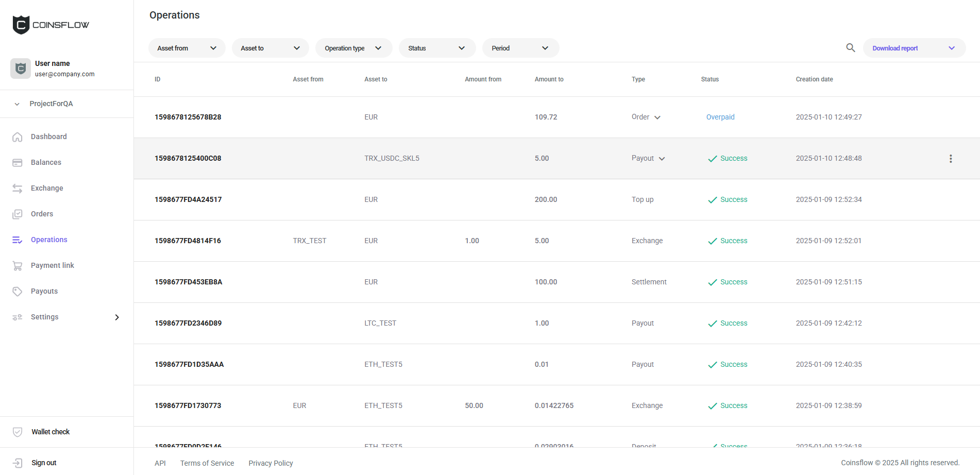The height and width of the screenshot is (475, 980).
Task: Click the Wallet check shield icon
Action: 18,432
